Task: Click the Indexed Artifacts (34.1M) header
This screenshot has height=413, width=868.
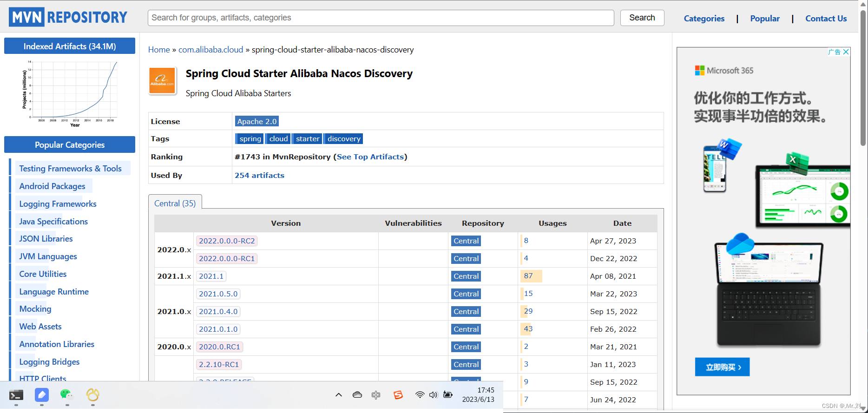Action: tap(70, 46)
